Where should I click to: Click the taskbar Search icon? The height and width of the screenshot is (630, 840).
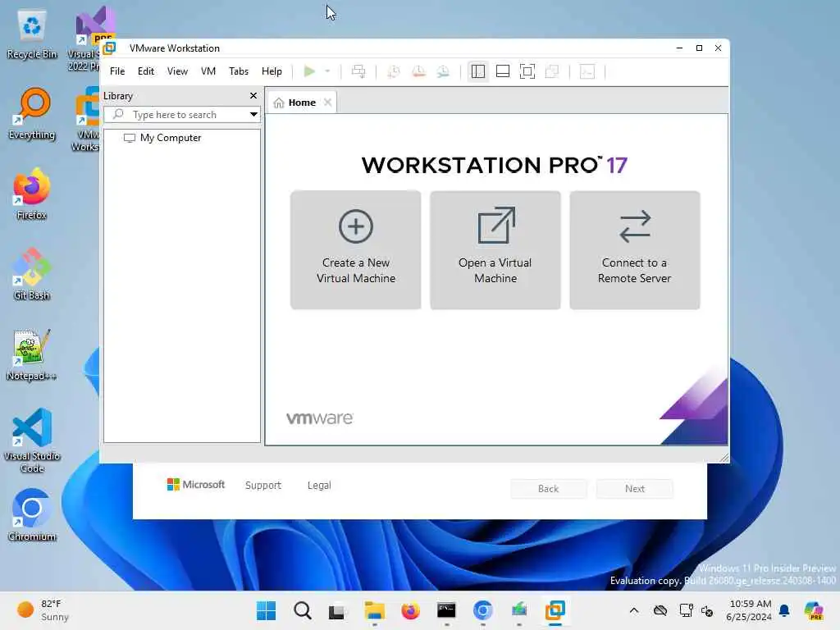[x=303, y=610]
